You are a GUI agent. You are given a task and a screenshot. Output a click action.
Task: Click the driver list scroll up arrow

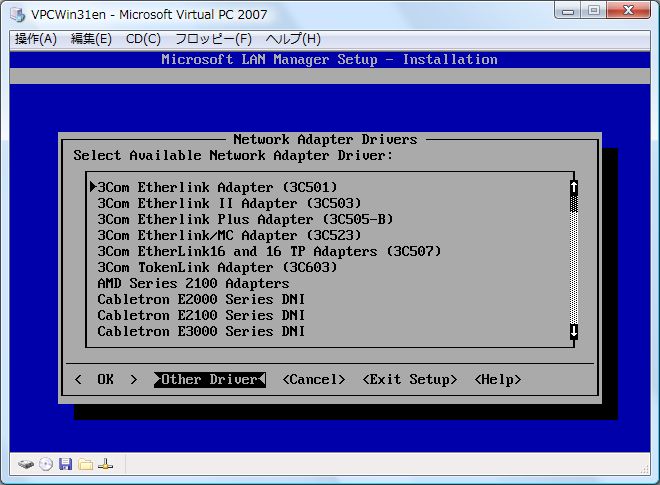[574, 187]
